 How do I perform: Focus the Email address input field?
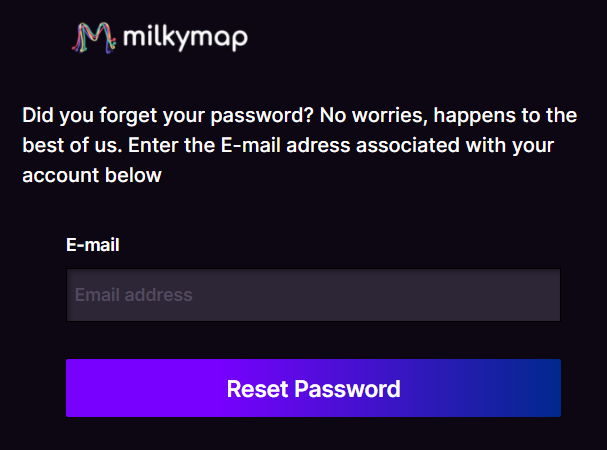click(313, 295)
